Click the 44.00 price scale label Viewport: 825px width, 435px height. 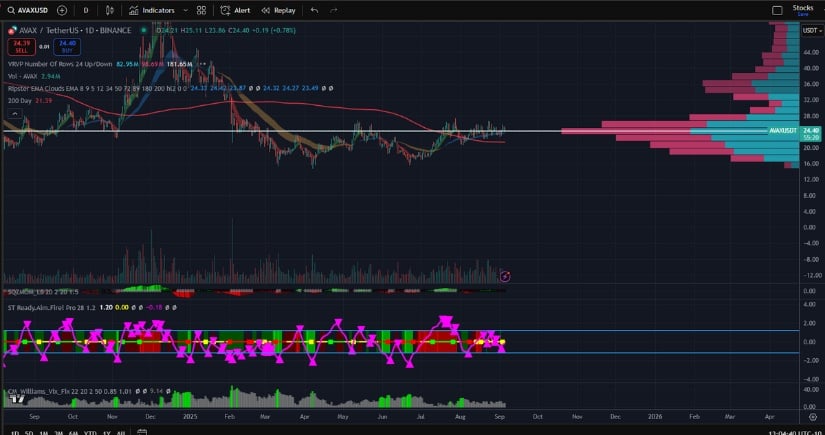[811, 53]
